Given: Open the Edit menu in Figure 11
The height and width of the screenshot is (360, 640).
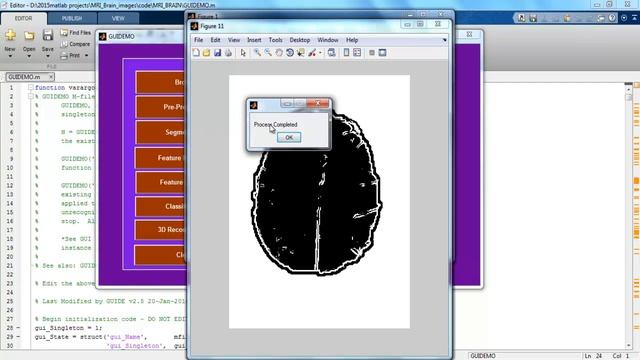Looking at the screenshot, I should tap(215, 40).
